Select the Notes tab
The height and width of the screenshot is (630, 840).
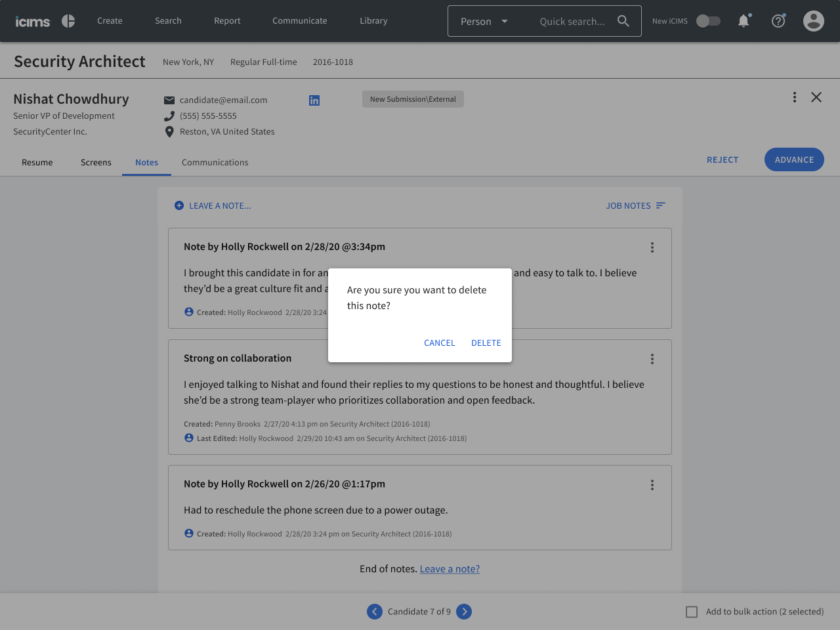146,163
